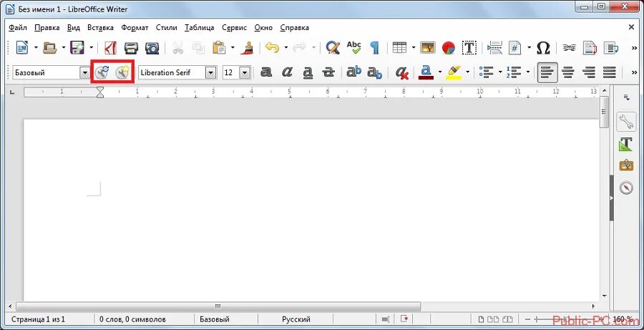Image resolution: width=644 pixels, height=330 pixels.
Task: Open the font color dropdown arrow
Action: tap(440, 73)
